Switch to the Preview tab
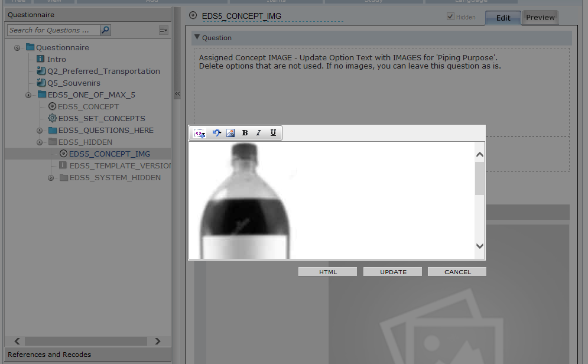 (540, 17)
